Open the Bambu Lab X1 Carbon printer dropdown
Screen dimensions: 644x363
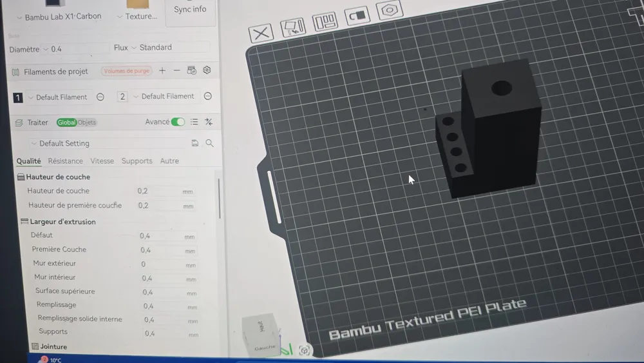(59, 17)
